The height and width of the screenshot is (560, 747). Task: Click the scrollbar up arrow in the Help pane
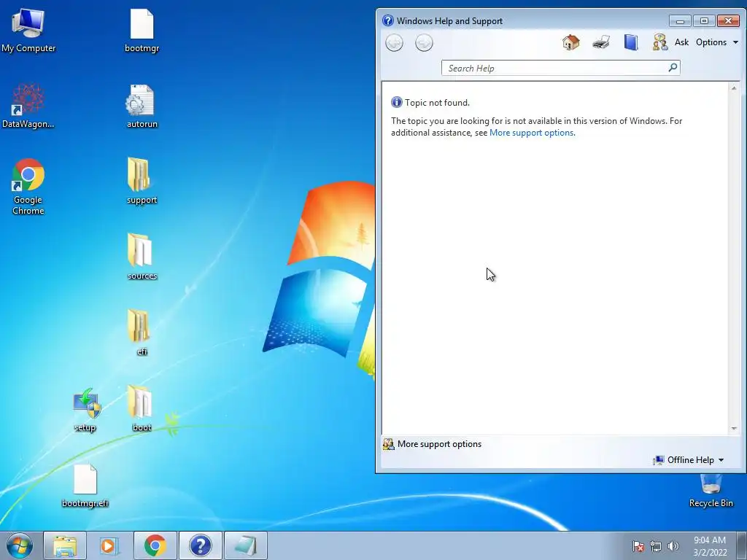pos(734,88)
